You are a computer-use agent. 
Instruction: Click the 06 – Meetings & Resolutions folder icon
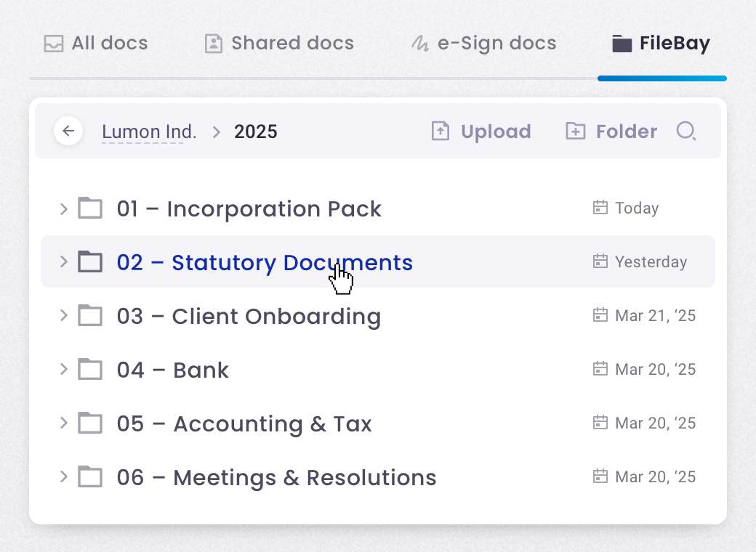90,477
